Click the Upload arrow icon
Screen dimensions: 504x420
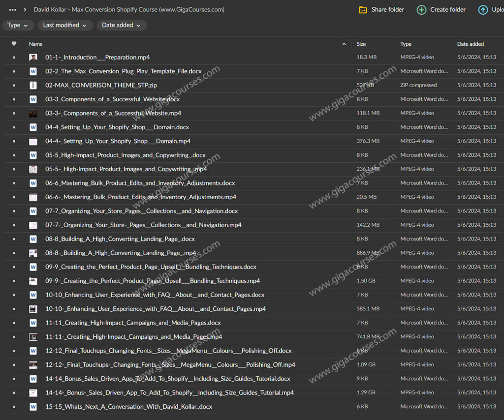coord(483,10)
